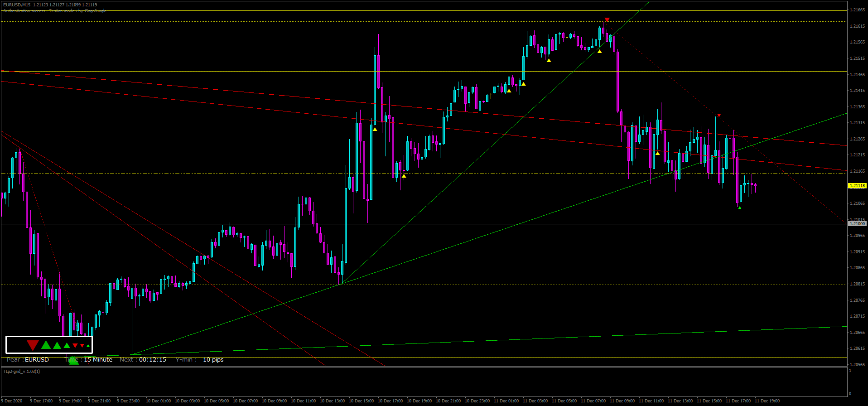The width and height of the screenshot is (868, 406).
Task: Click the 10 pips Y-min value
Action: coord(213,360)
